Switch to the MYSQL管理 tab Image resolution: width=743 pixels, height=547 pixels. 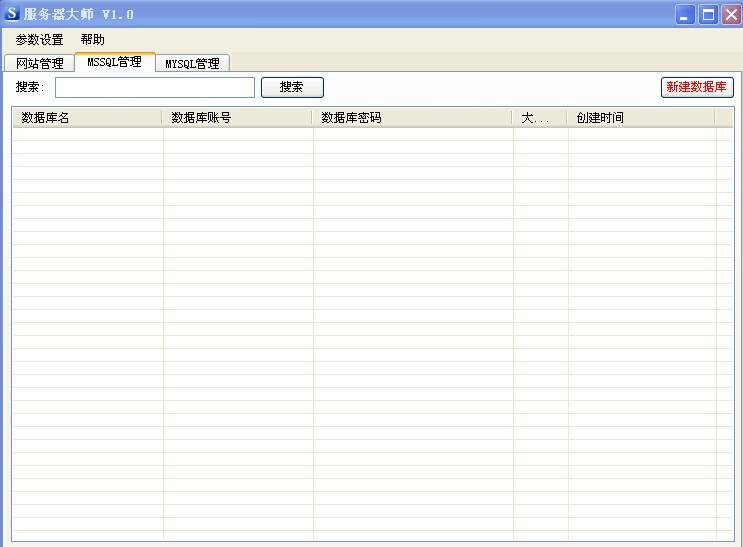pyautogui.click(x=192, y=63)
